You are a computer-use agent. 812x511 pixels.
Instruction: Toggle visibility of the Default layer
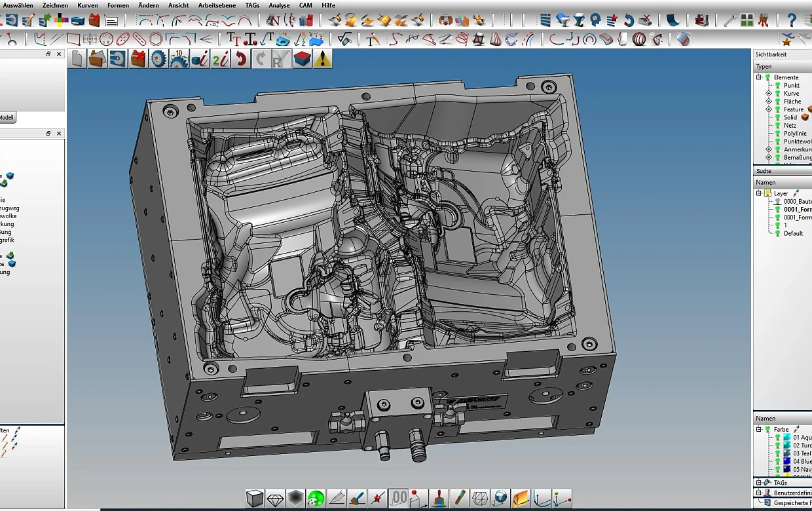click(777, 234)
